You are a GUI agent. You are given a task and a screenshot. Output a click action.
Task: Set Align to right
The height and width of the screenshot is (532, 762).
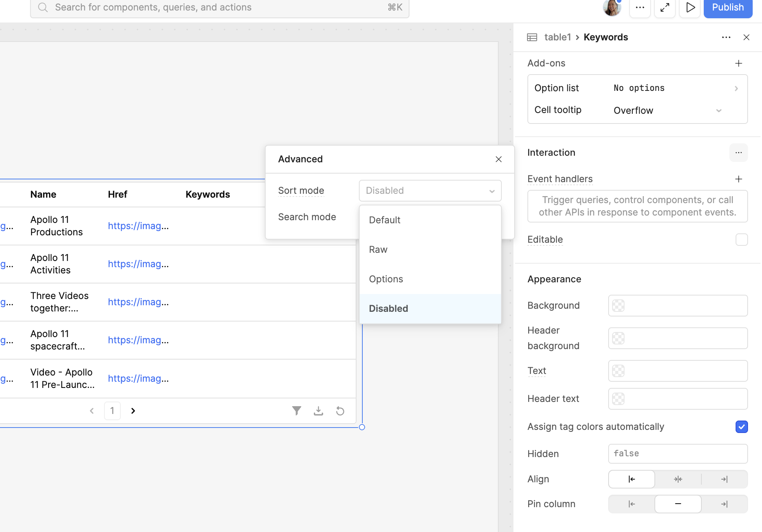[724, 479]
